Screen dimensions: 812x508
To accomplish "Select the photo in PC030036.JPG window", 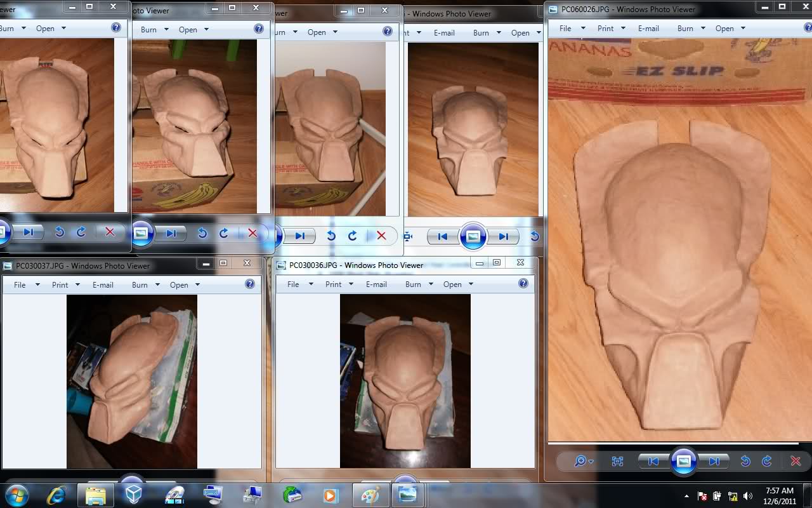I will point(405,381).
